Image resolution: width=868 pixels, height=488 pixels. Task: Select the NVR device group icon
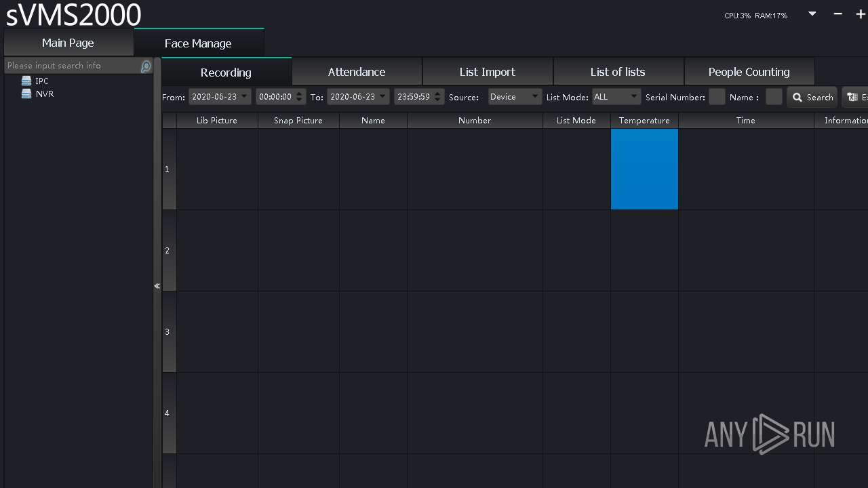coord(26,94)
